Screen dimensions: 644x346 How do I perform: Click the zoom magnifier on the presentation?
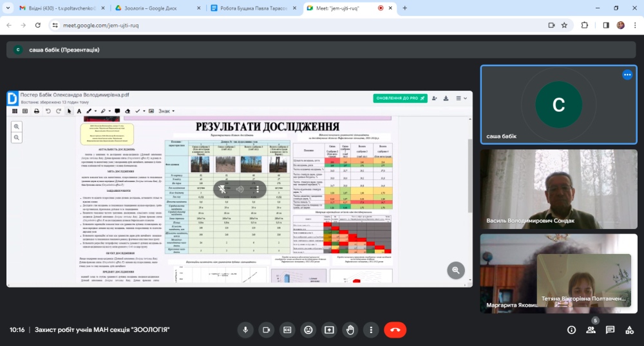(x=456, y=270)
